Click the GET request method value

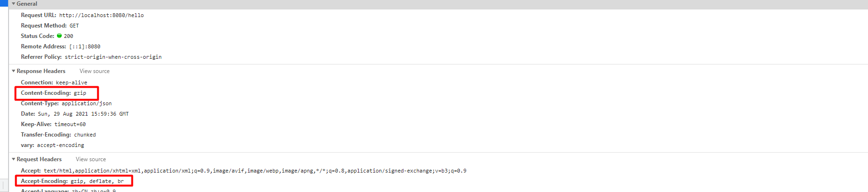74,26
